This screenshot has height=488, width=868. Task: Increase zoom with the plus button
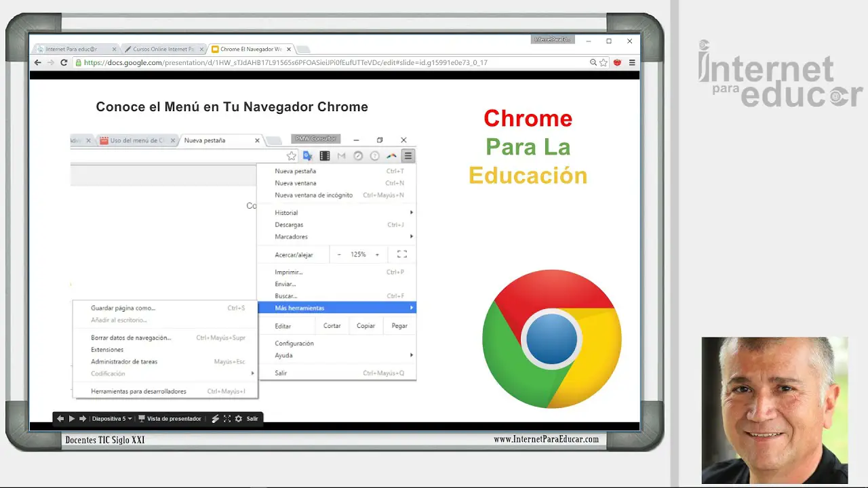377,254
